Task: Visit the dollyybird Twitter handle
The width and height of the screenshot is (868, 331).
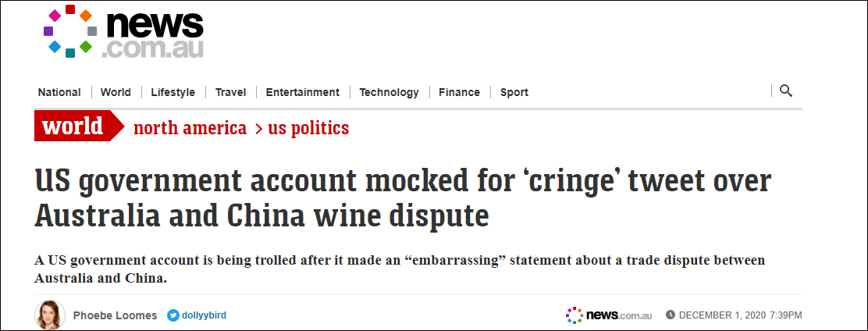Action: point(203,315)
